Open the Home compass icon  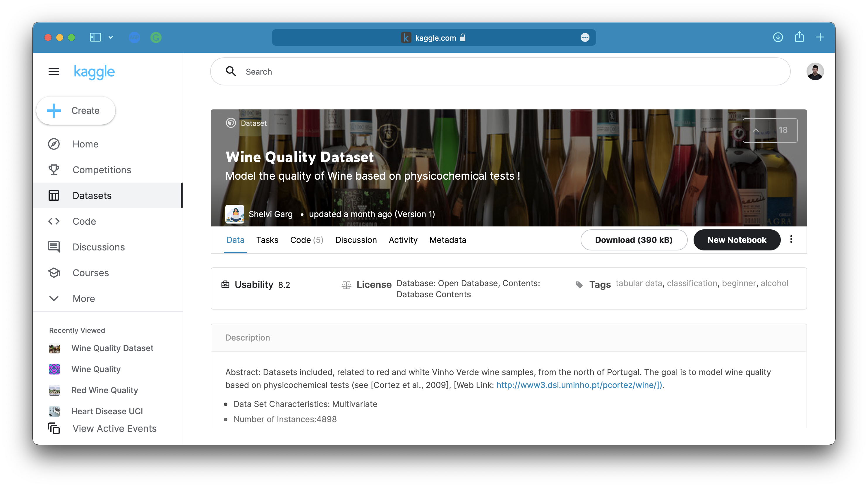click(54, 144)
